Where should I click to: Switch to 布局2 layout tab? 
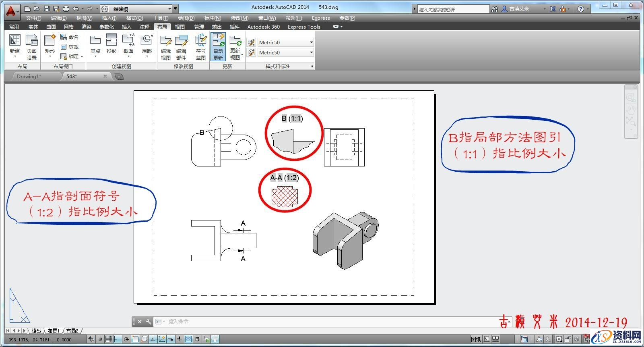(x=72, y=331)
